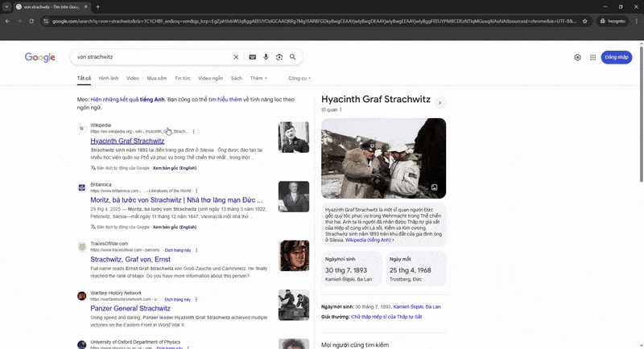Go back to the previous page
The width and height of the screenshot is (644, 349).
(7, 21)
